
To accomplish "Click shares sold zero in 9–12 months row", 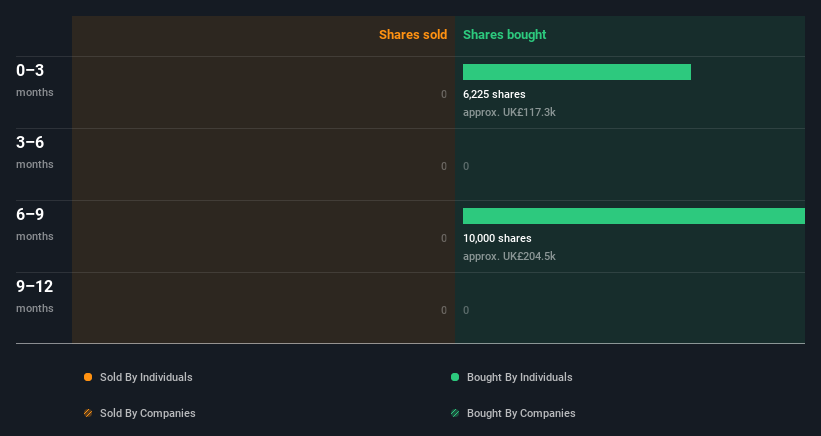I will [444, 310].
